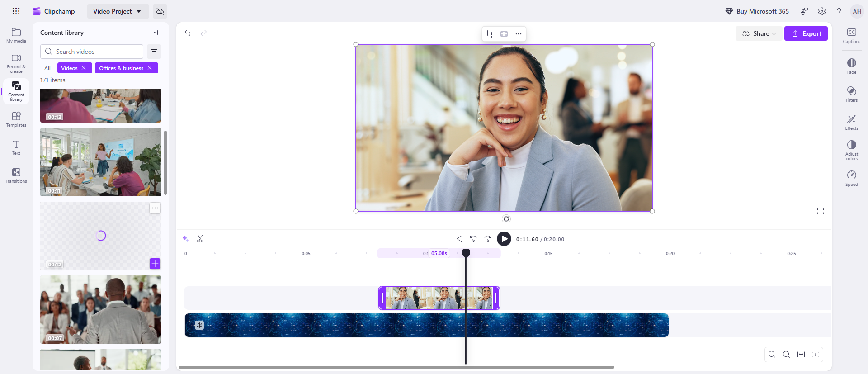Open the Captions panel
This screenshot has width=868, height=374.
pyautogui.click(x=852, y=36)
